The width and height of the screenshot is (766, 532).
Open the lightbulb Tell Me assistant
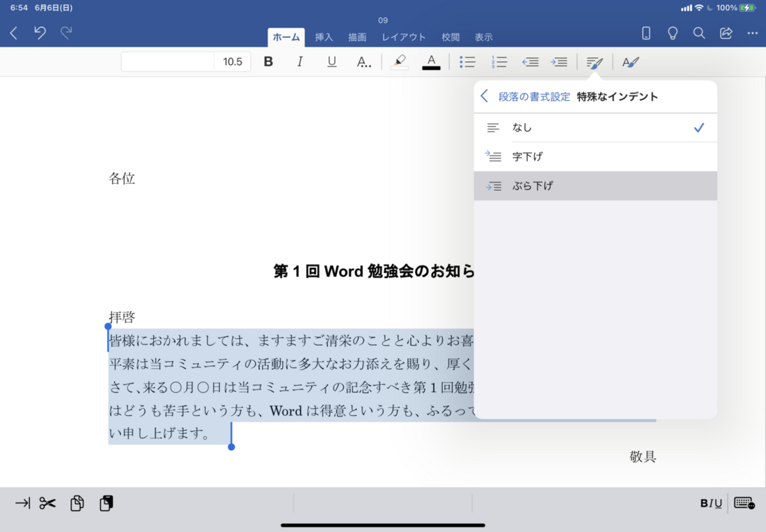[x=672, y=34]
